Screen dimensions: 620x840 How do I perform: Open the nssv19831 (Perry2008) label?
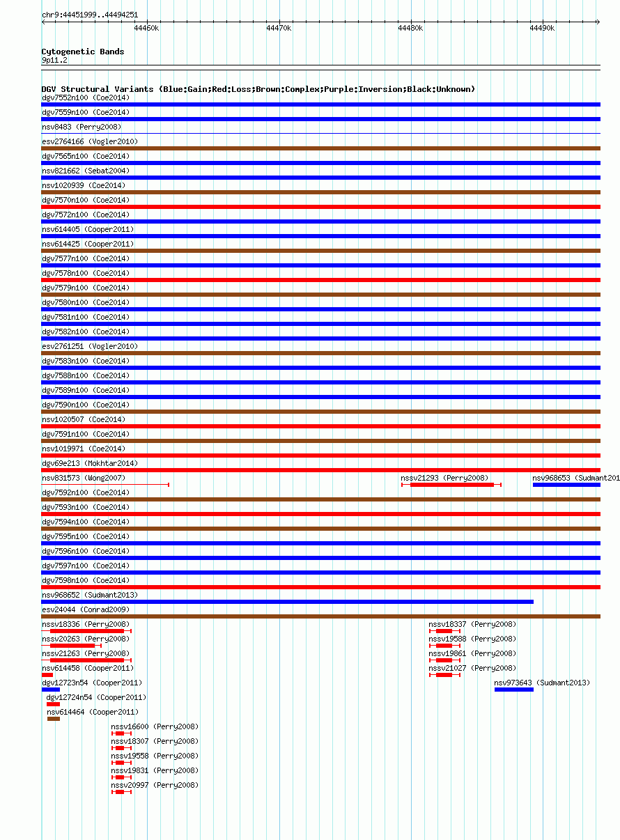point(155,770)
